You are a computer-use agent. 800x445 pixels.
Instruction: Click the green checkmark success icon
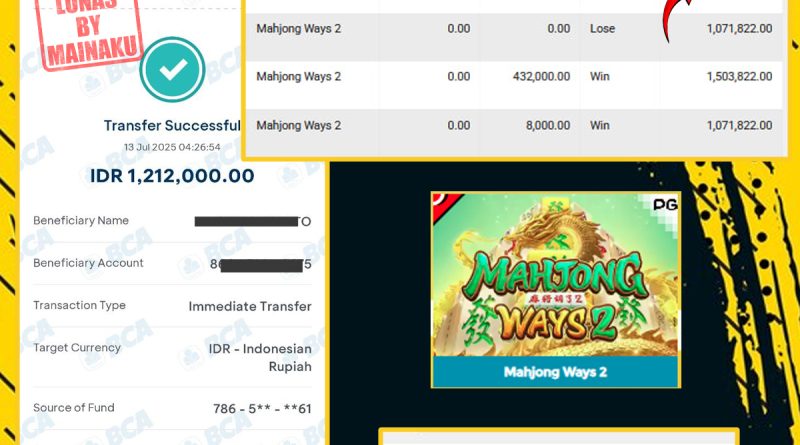tap(172, 69)
